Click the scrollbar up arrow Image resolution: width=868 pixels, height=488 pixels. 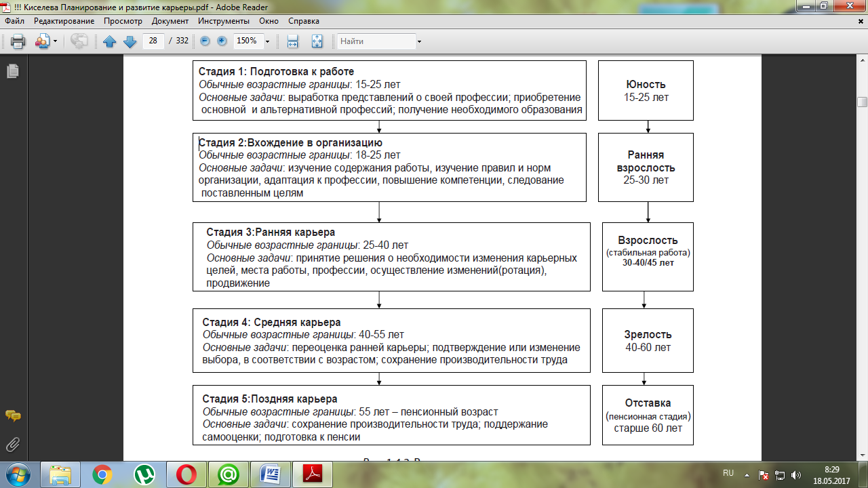pyautogui.click(x=862, y=60)
